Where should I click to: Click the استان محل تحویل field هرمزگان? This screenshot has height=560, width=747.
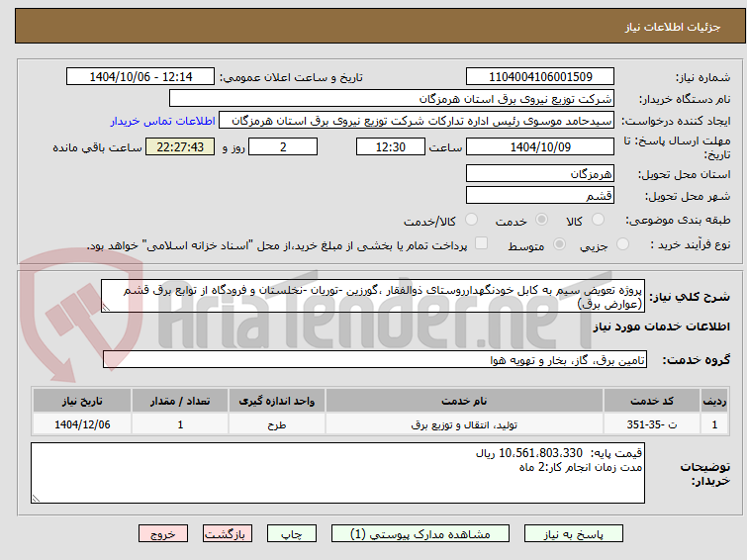pos(540,173)
